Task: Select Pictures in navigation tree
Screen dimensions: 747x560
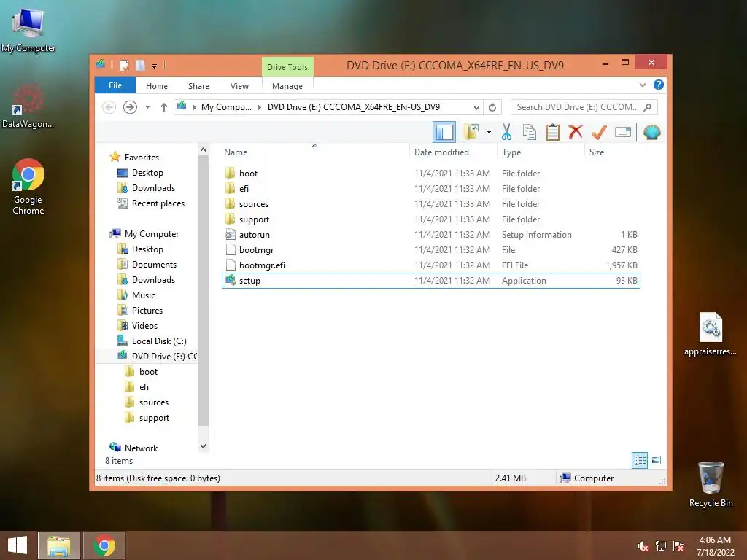Action: (x=147, y=311)
